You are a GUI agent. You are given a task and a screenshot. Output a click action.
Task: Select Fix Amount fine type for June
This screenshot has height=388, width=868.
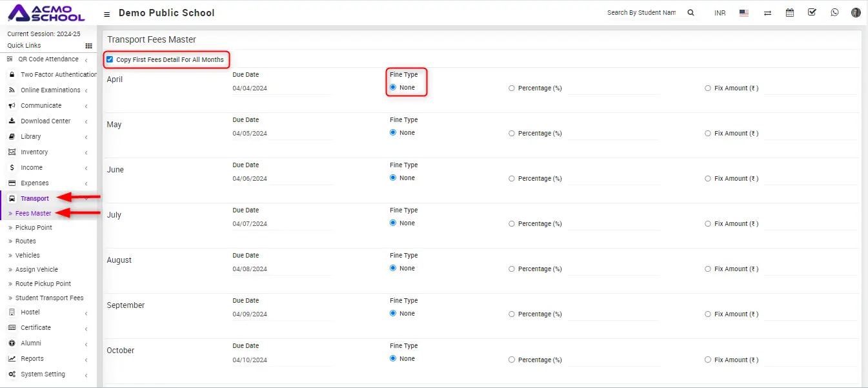708,179
